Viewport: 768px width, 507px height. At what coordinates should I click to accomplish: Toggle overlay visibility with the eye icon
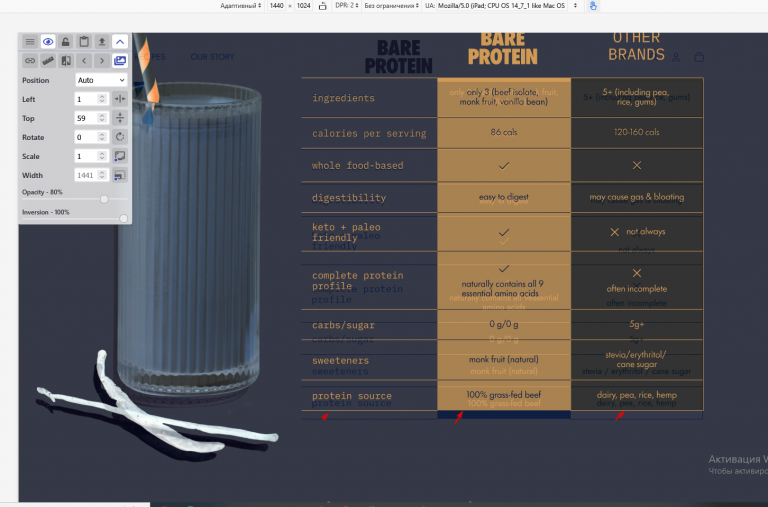click(x=48, y=42)
